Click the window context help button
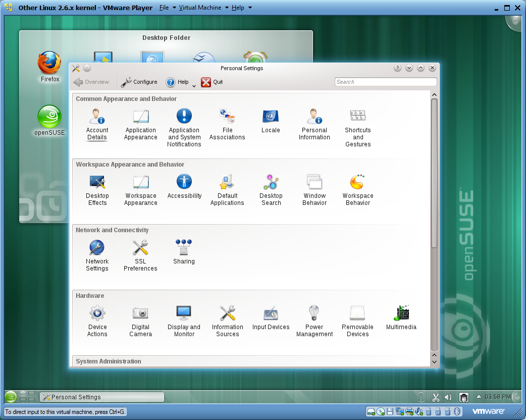 (397, 68)
